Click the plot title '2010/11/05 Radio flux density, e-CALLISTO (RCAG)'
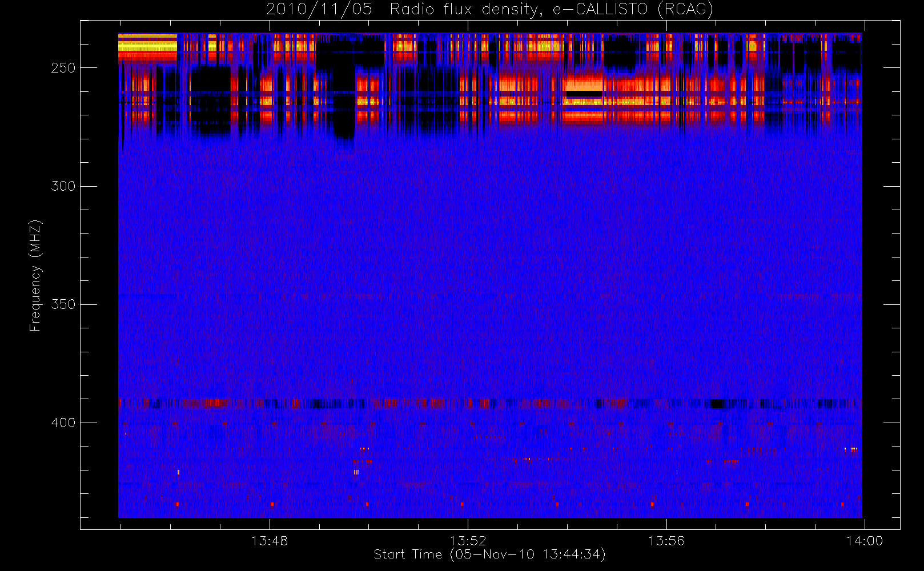Image resolution: width=924 pixels, height=571 pixels. 489,10
